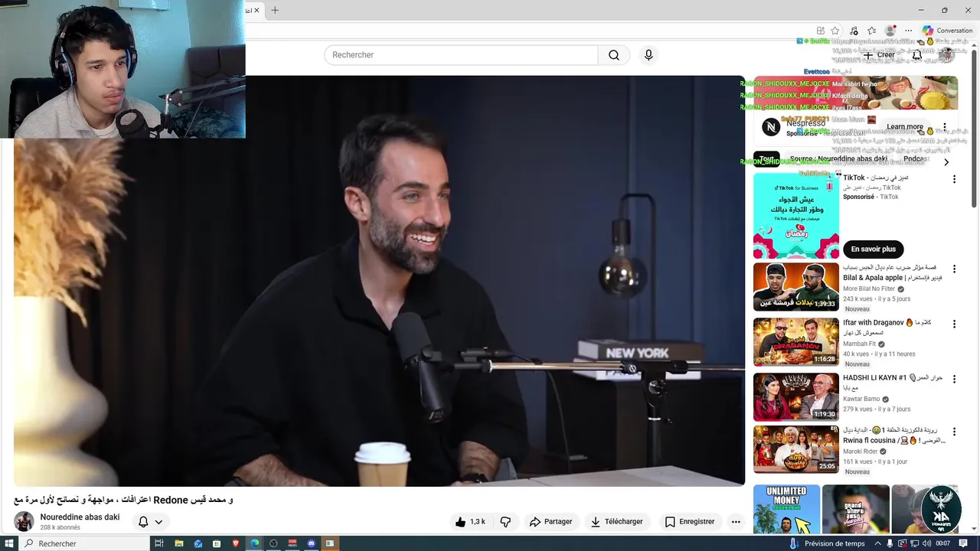Open browser media control music icon
The width and height of the screenshot is (980, 551).
(854, 31)
